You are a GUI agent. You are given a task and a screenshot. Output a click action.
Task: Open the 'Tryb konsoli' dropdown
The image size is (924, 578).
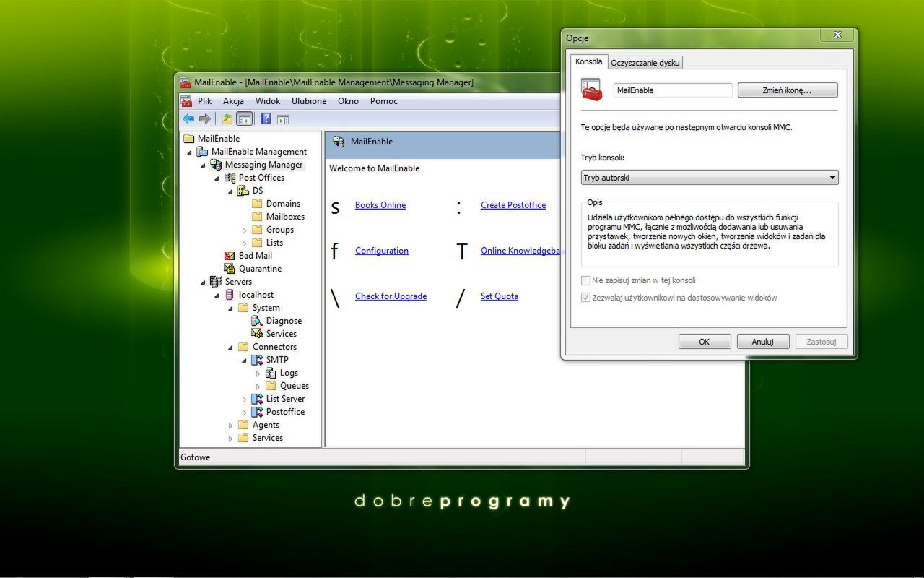coord(710,178)
